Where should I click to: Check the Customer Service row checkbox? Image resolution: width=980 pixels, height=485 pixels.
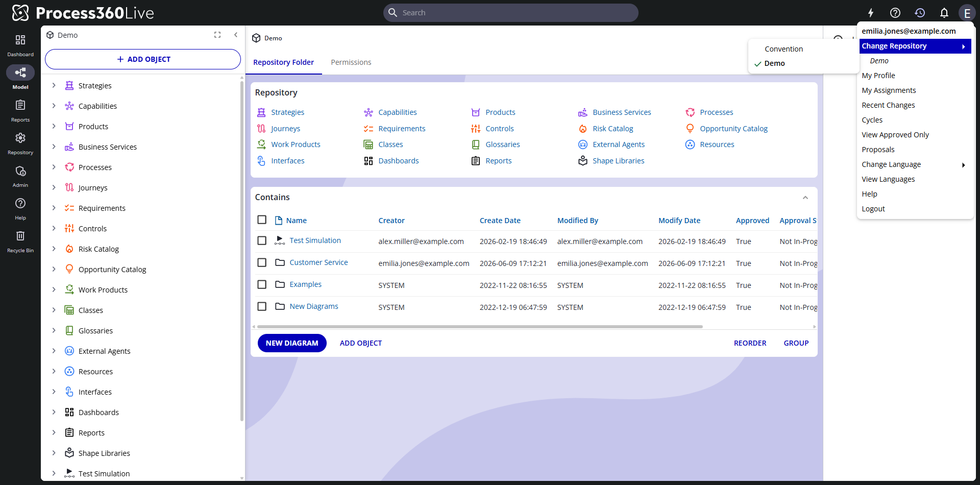coord(262,262)
